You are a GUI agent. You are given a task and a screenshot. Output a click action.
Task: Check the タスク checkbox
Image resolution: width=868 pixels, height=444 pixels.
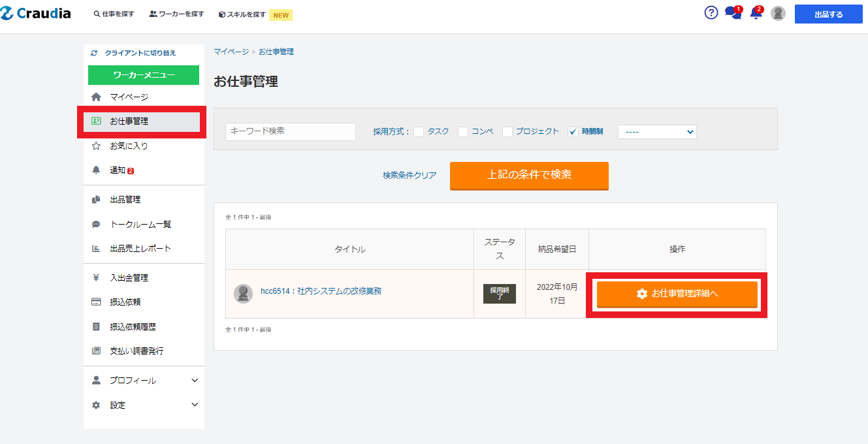[419, 132]
